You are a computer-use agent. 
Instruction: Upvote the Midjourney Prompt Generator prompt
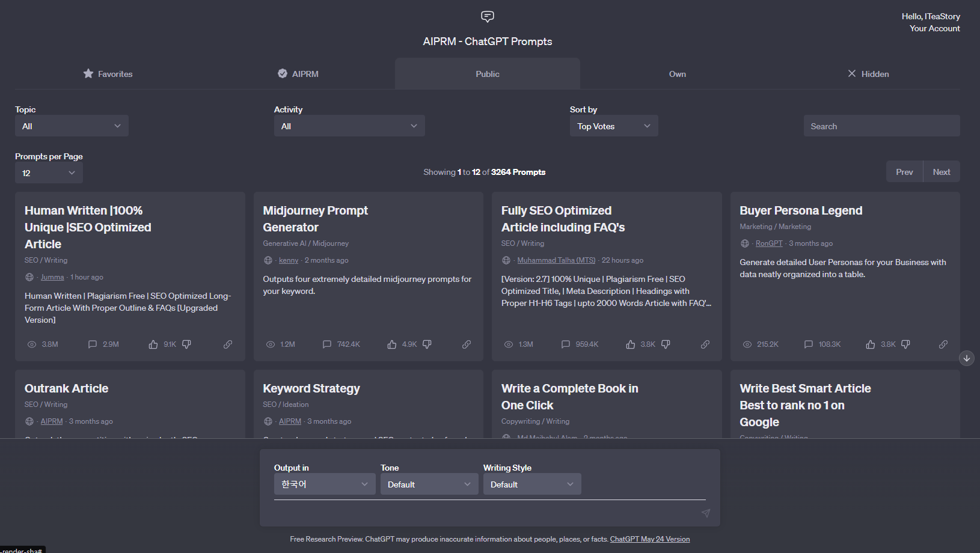[x=392, y=344]
